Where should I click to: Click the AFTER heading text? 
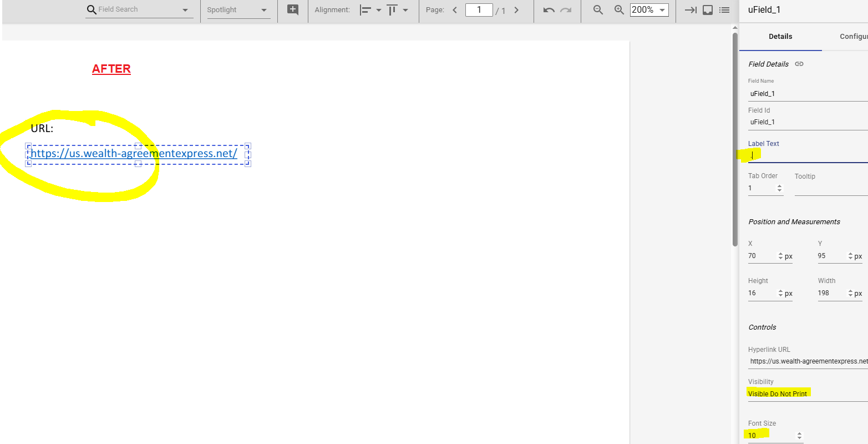tap(111, 69)
